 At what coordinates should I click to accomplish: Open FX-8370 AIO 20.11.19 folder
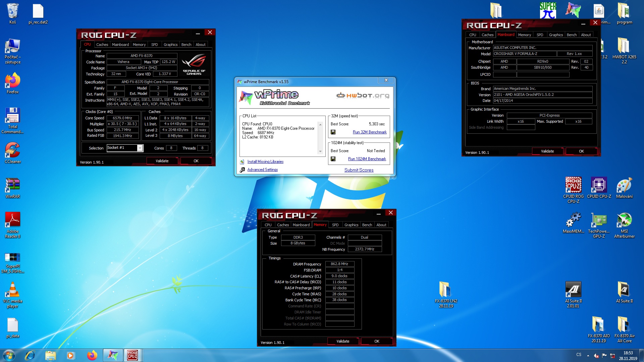click(x=599, y=330)
